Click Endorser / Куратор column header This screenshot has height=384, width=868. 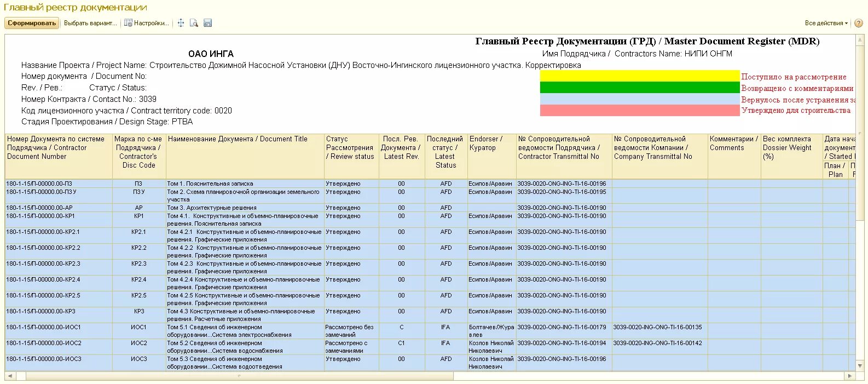[491, 156]
